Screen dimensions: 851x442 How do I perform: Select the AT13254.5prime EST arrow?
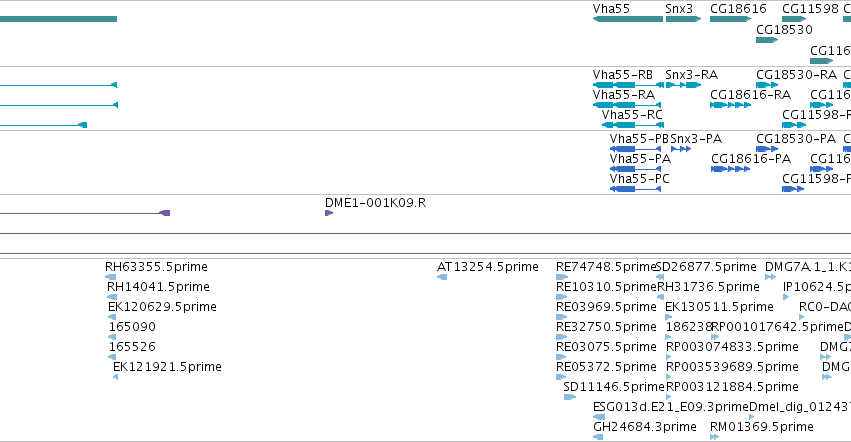pos(442,277)
